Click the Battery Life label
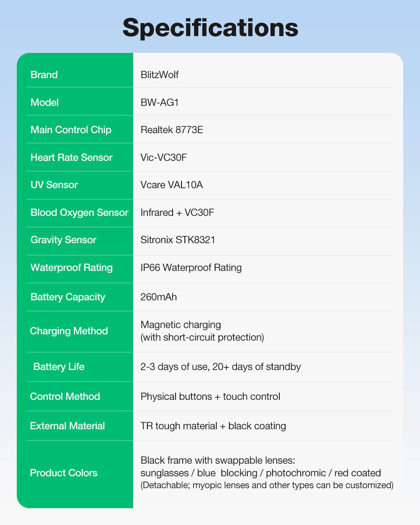 coord(59,367)
